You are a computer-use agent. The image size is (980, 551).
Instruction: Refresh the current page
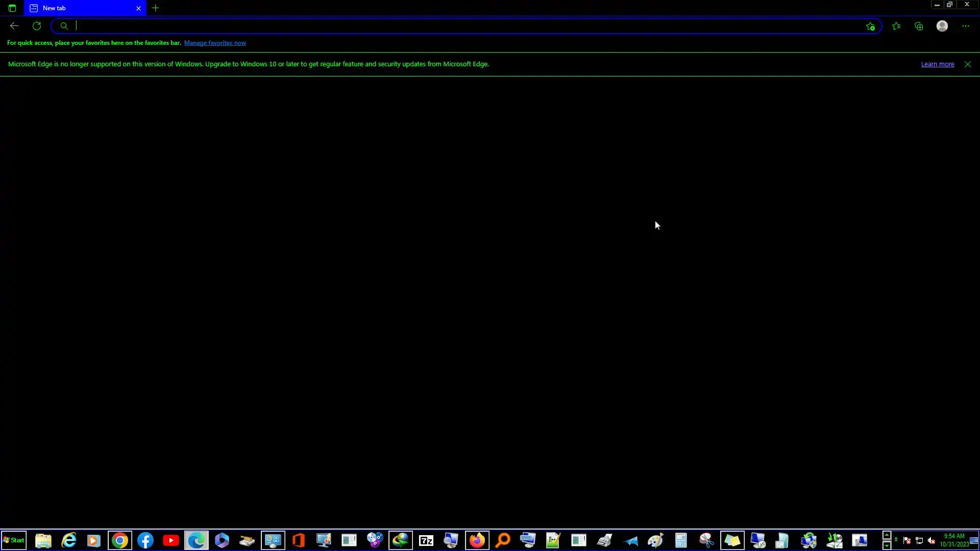coord(37,26)
